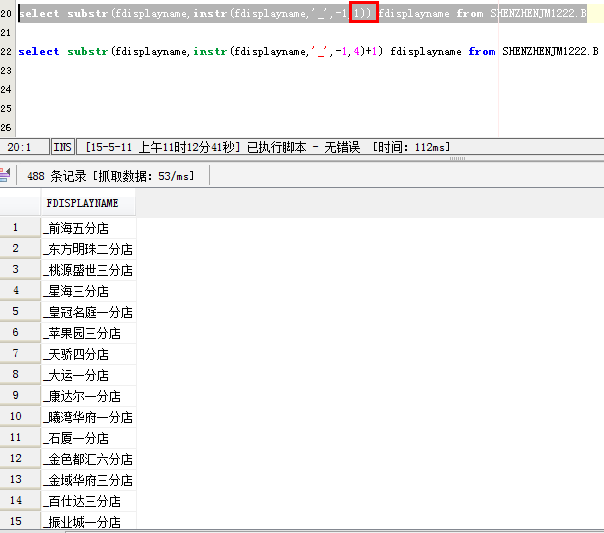Select cell '_东方明珠二分店'
The image size is (604, 533).
tap(88, 249)
